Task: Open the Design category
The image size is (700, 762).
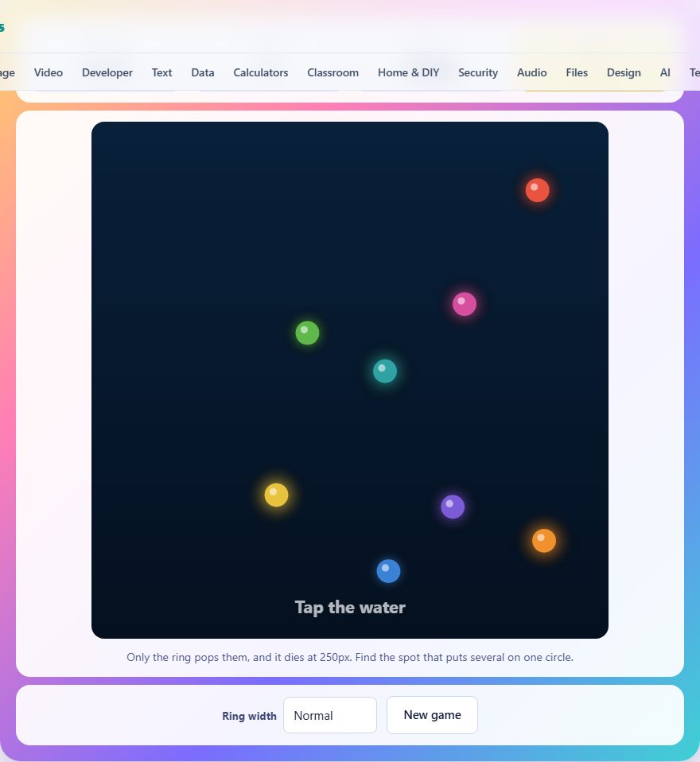Action: coord(624,72)
